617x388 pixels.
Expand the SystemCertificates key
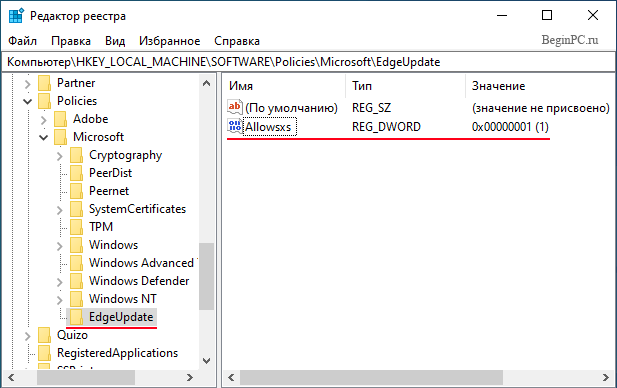point(59,210)
